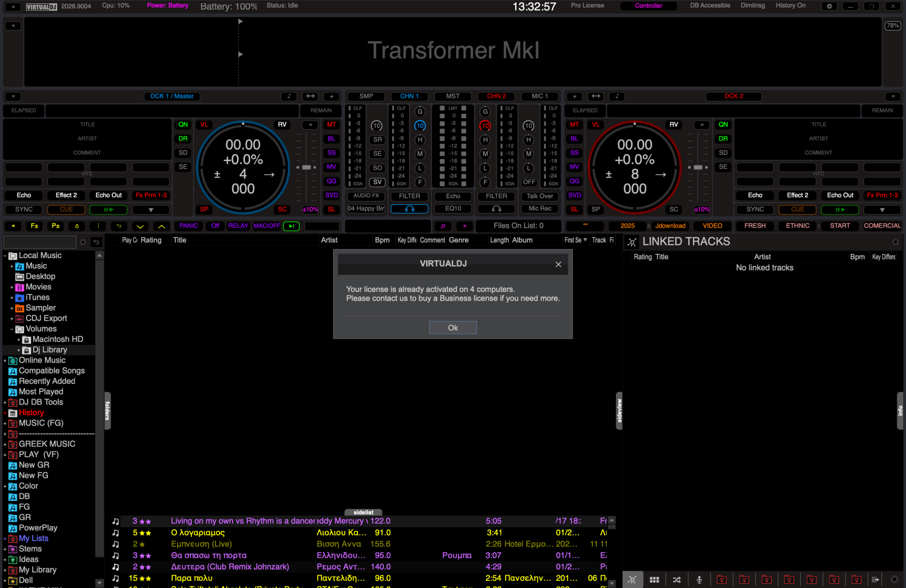Click the magnifier search icon in middle toolbar
The height and width of the screenshot is (588, 906).
tap(443, 226)
